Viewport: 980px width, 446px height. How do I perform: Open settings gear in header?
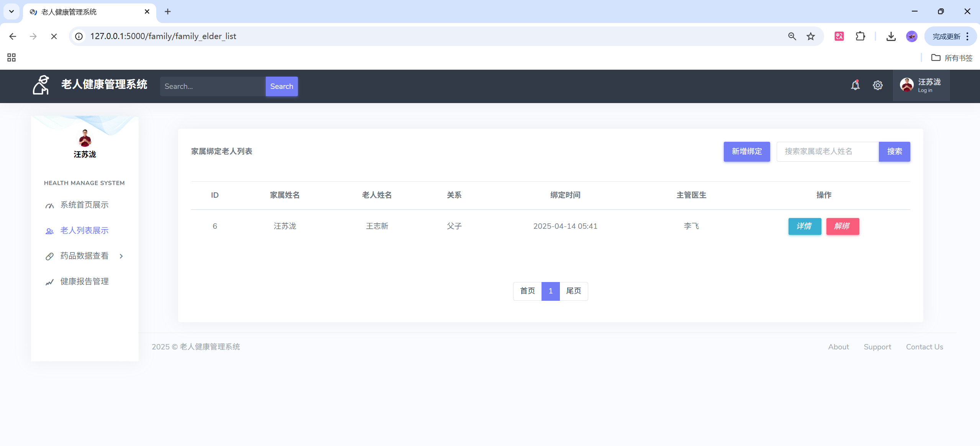(877, 85)
